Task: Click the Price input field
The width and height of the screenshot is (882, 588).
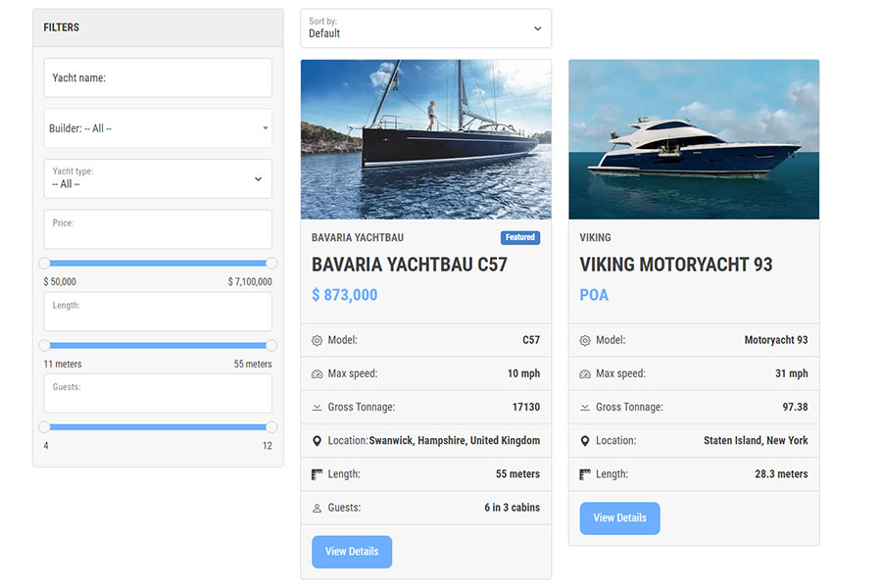Action: pyautogui.click(x=158, y=229)
